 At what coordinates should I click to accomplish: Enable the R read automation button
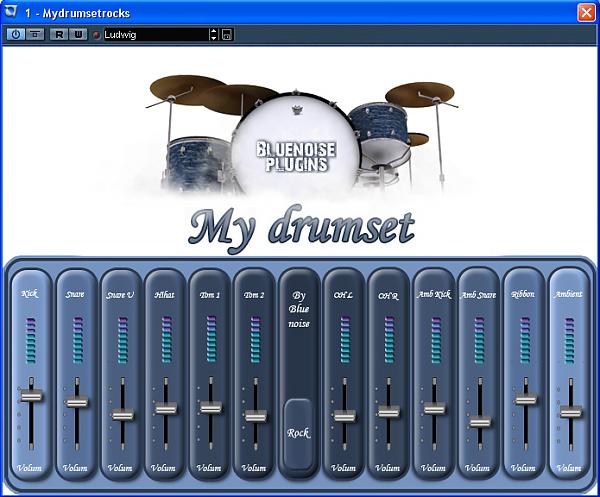click(60, 35)
